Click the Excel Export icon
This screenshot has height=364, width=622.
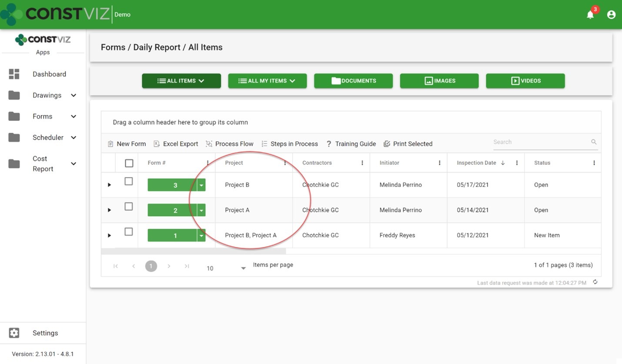(157, 144)
